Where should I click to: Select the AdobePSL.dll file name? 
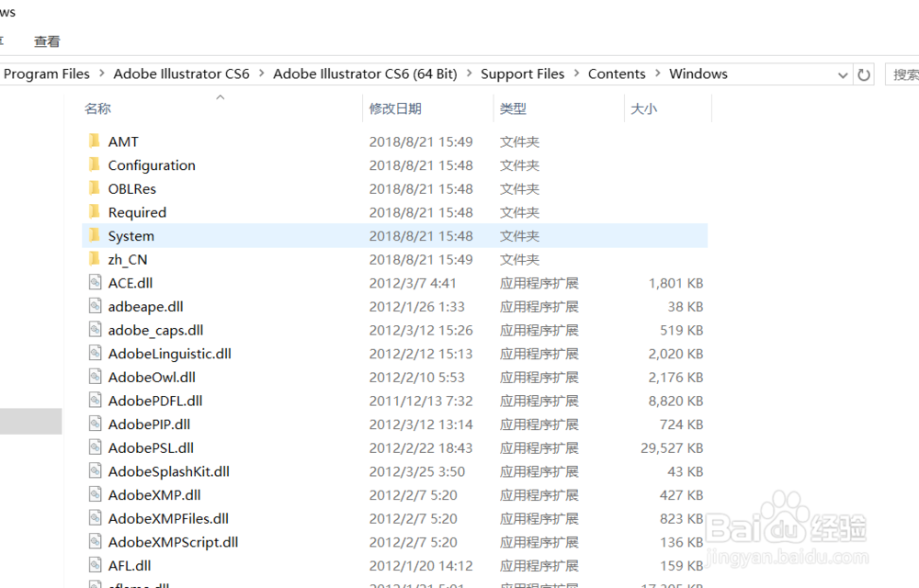(x=151, y=448)
